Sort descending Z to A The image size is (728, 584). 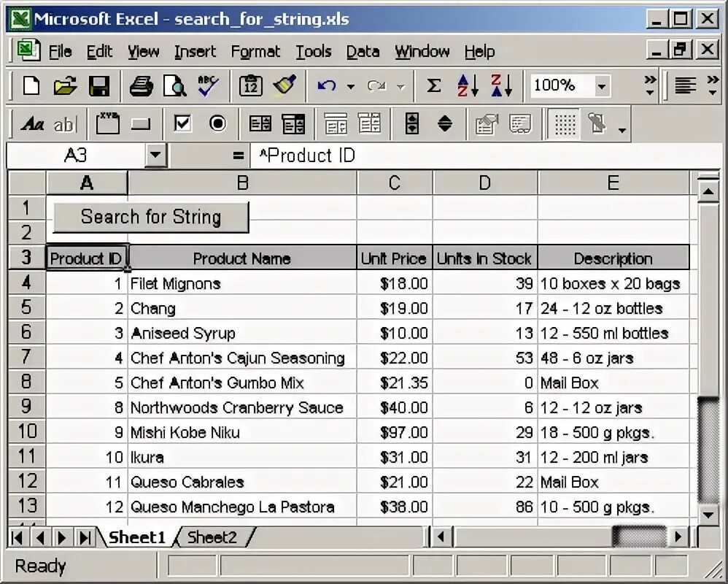[x=501, y=86]
